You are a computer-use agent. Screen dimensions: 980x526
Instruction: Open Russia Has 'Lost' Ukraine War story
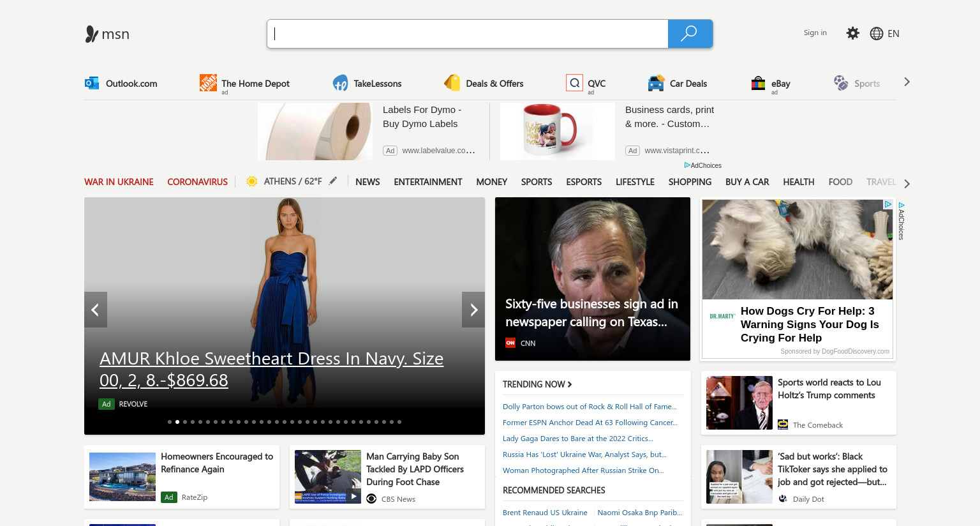[584, 455]
